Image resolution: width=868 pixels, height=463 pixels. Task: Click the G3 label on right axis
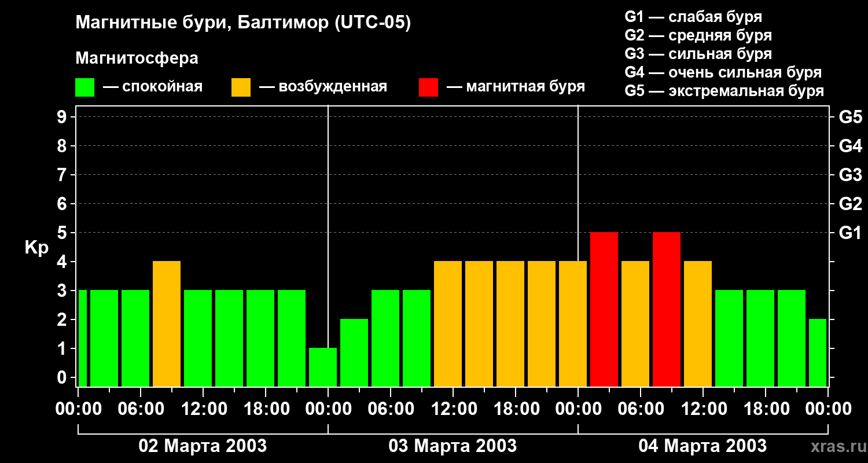point(851,175)
